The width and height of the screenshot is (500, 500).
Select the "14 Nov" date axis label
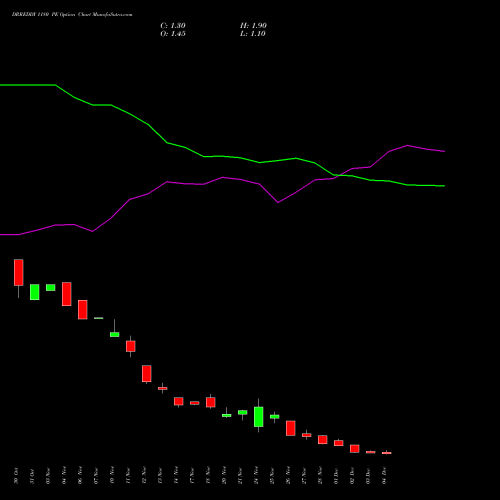tap(176, 475)
